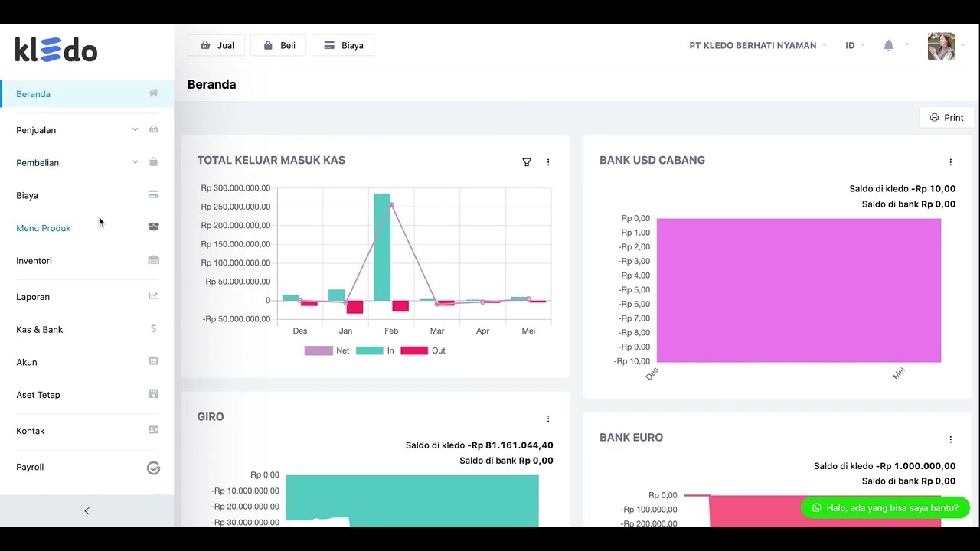Image resolution: width=980 pixels, height=551 pixels.
Task: Collapse the sidebar with the arrow
Action: pyautogui.click(x=87, y=510)
